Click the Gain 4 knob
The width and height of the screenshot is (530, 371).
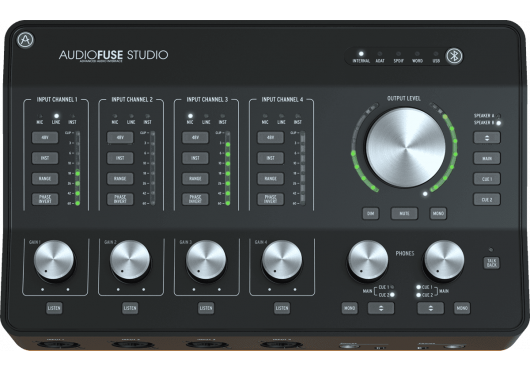(x=282, y=260)
